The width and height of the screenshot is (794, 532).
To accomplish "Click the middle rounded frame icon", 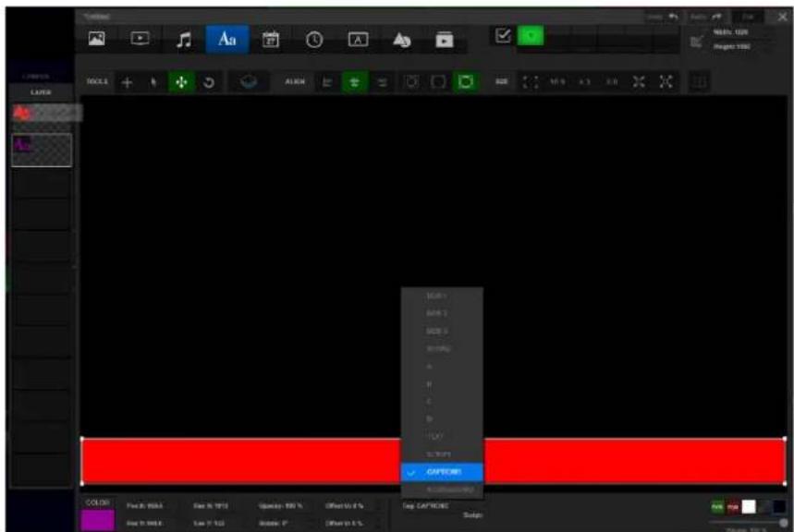I will [x=438, y=81].
